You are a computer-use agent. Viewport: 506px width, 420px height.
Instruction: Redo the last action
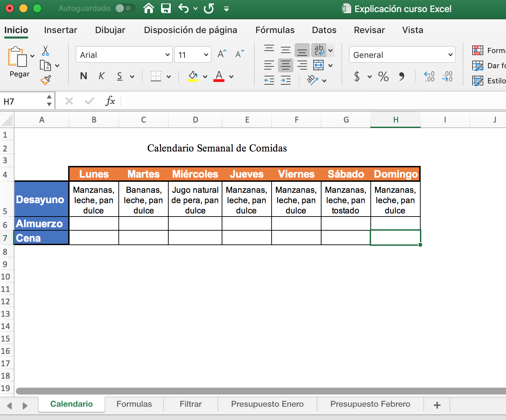pos(209,8)
